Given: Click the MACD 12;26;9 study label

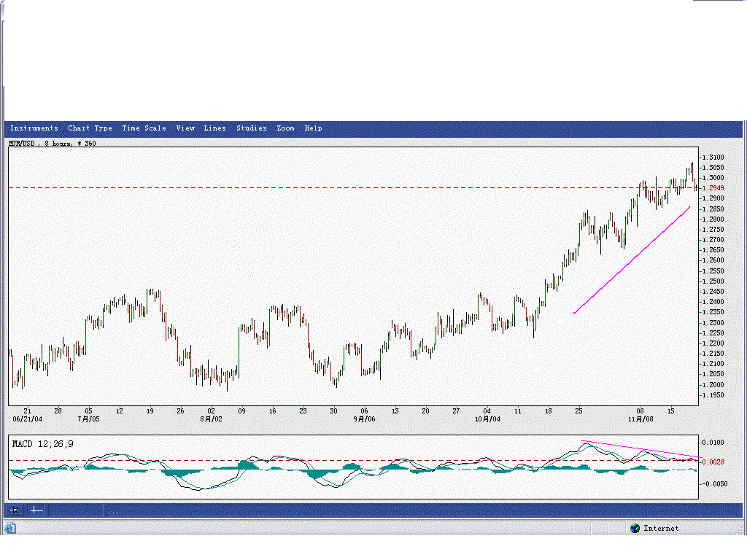Looking at the screenshot, I should [42, 444].
